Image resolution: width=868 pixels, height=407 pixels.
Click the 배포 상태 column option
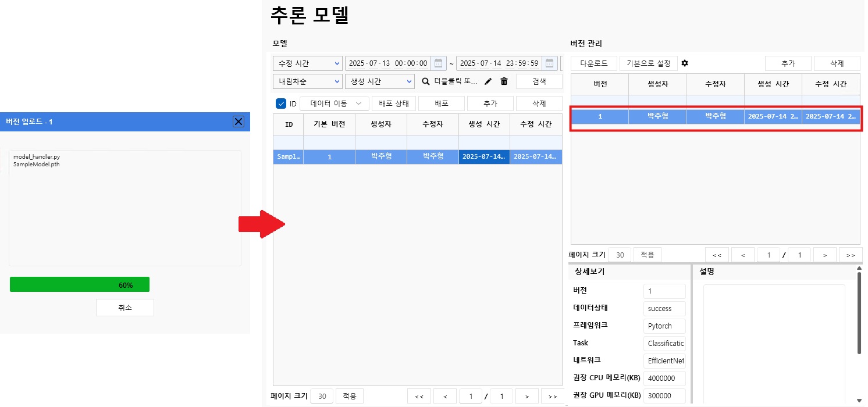[x=393, y=103]
